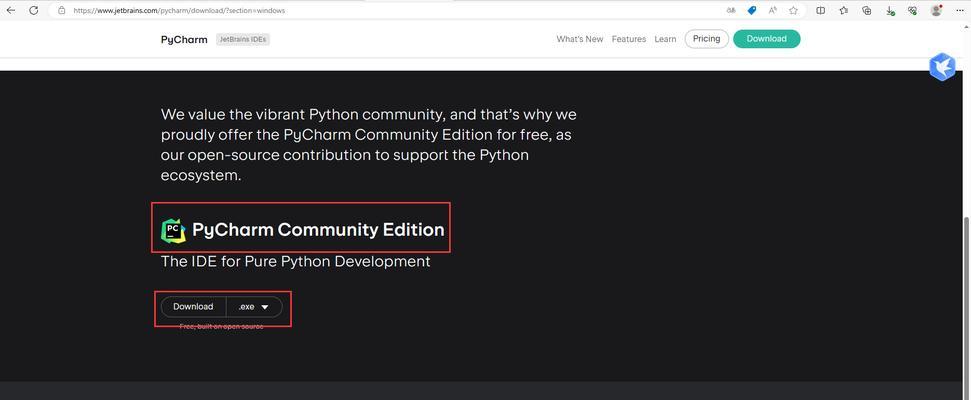Screen dimensions: 971x400
Task: Open the Features menu item
Action: coord(629,39)
